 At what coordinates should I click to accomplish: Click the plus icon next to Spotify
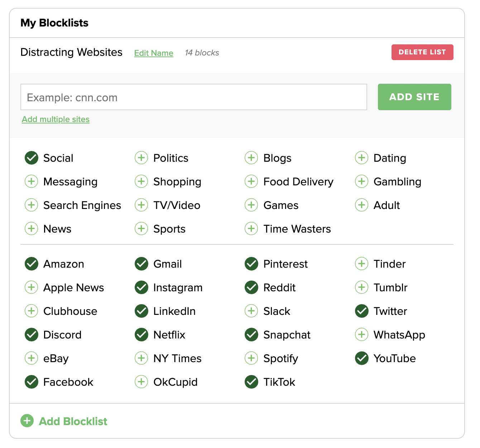pyautogui.click(x=251, y=358)
